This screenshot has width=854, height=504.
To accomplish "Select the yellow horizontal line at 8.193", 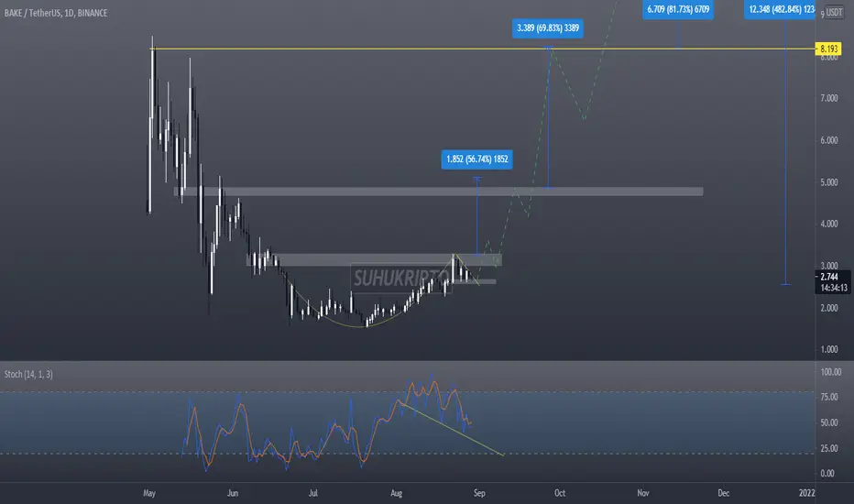I will click(482, 49).
